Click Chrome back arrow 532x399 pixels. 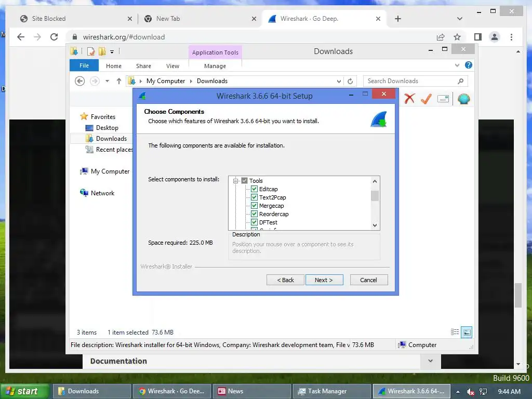click(21, 37)
